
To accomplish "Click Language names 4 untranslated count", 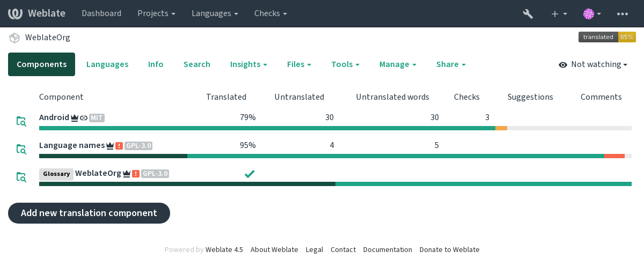I will (x=332, y=145).
